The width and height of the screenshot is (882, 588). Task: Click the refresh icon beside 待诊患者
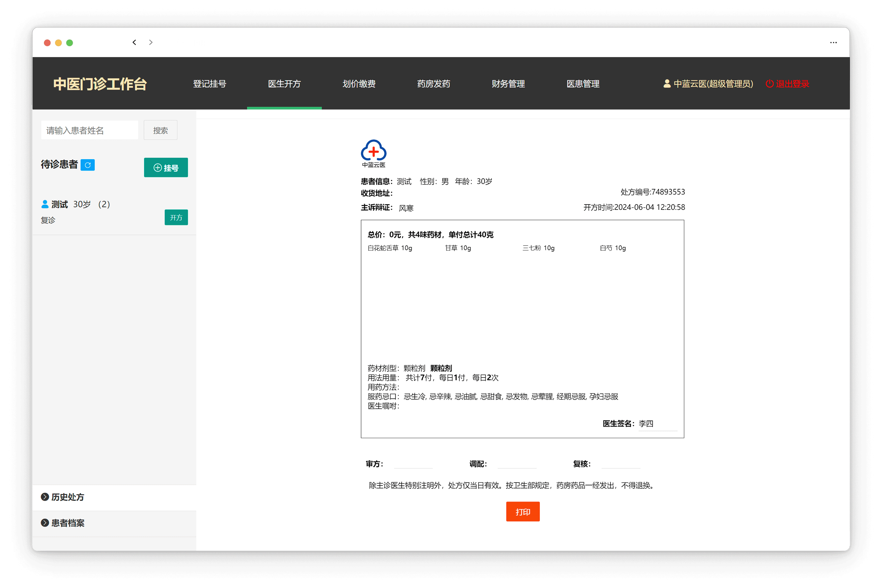[x=88, y=165]
